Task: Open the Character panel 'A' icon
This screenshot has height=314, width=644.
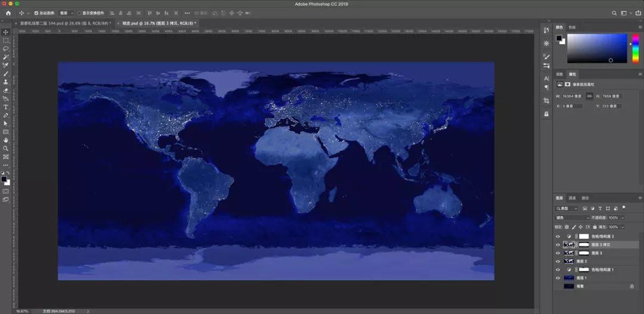Action: pos(546,79)
